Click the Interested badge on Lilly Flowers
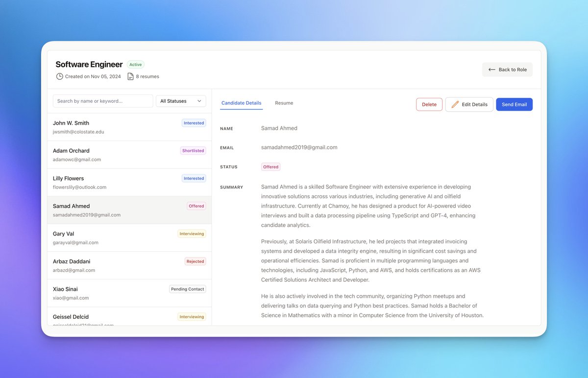Viewport: 588px width, 378px height. tap(194, 178)
